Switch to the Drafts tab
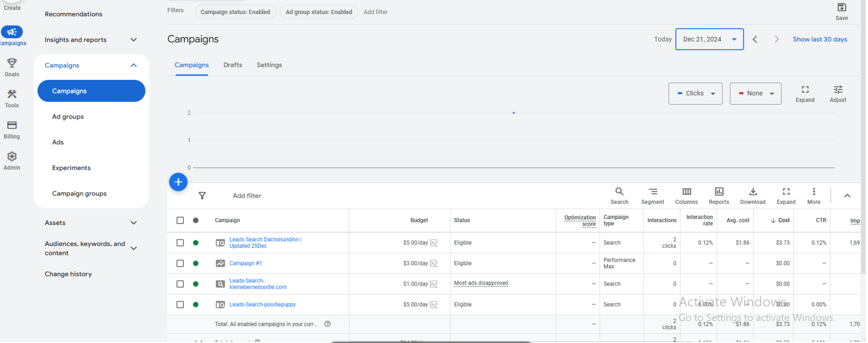The width and height of the screenshot is (868, 343). click(x=233, y=65)
